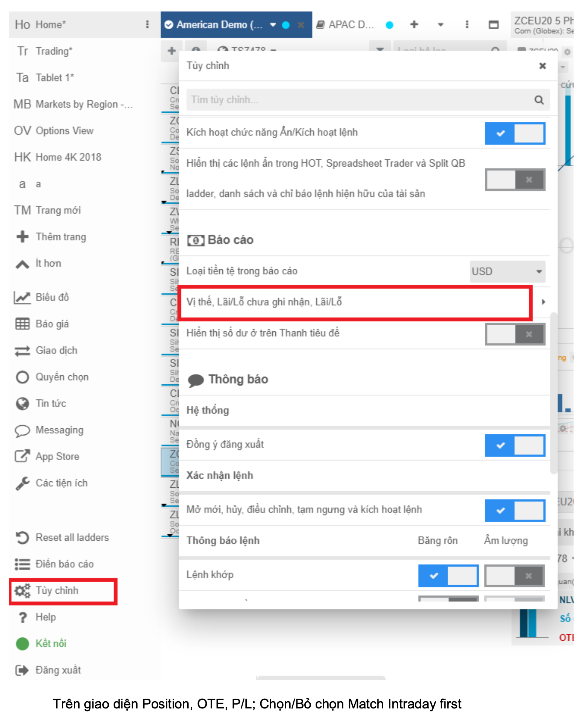Open Báo giá quotes grid icon
Viewport: 586px width, 728px height.
tap(22, 324)
